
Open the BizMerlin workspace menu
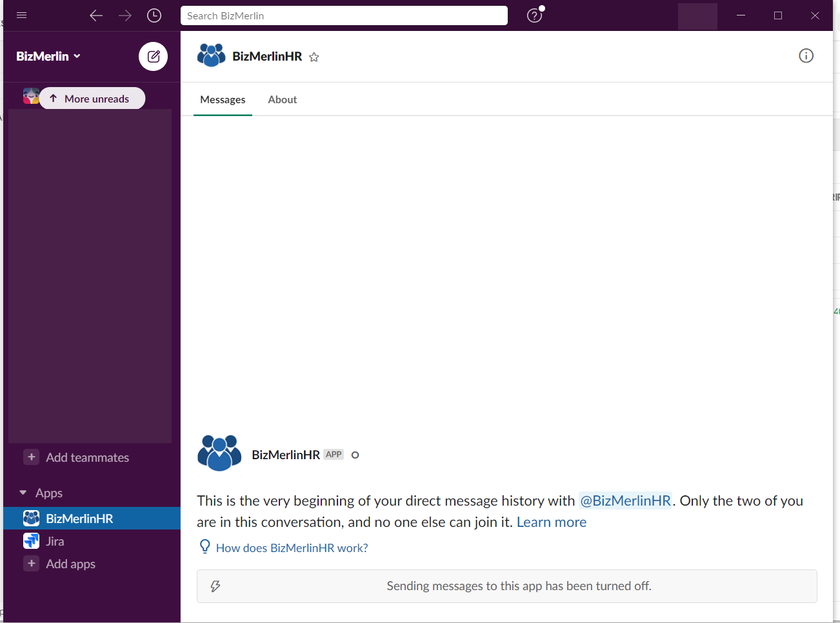click(x=48, y=56)
